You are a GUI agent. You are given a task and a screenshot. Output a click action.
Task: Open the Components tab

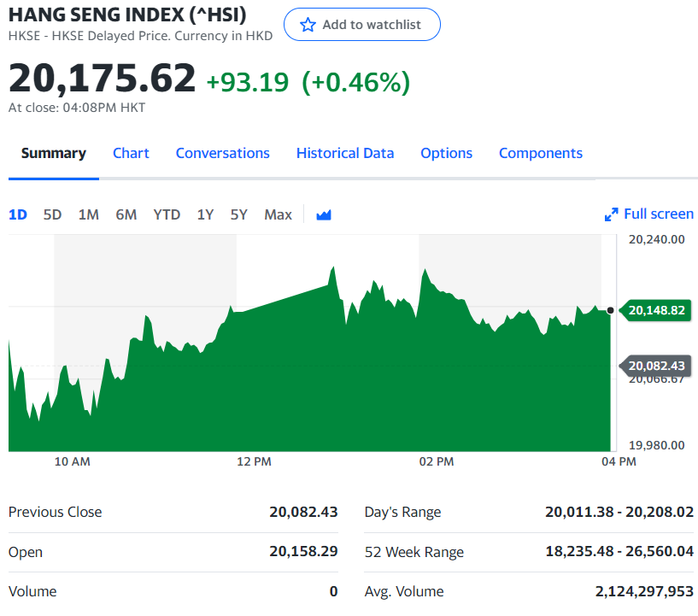click(x=541, y=153)
